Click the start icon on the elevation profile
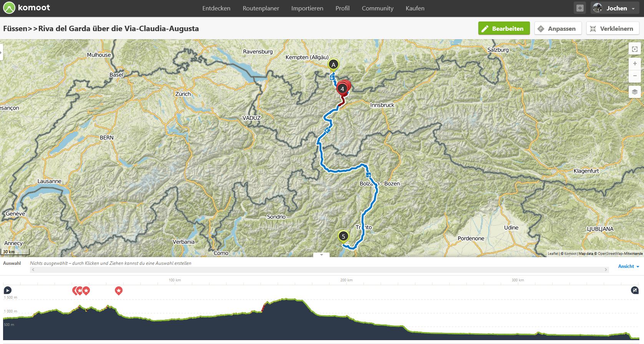 click(7, 290)
